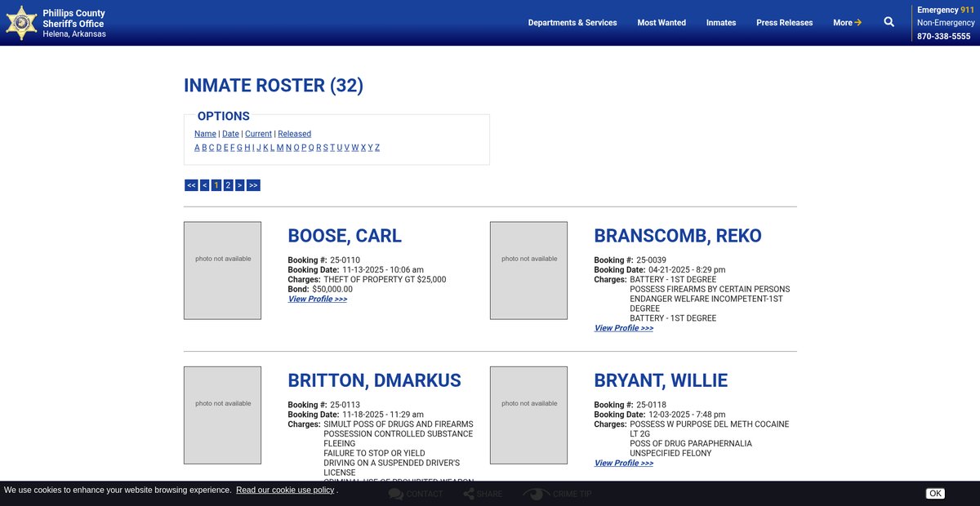Click the sheriff's star badge logo
The image size is (980, 506).
21,23
